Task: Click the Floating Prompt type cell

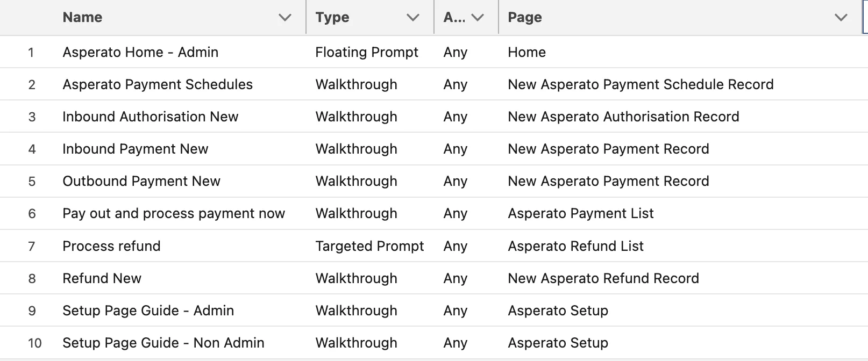Action: coord(367,52)
